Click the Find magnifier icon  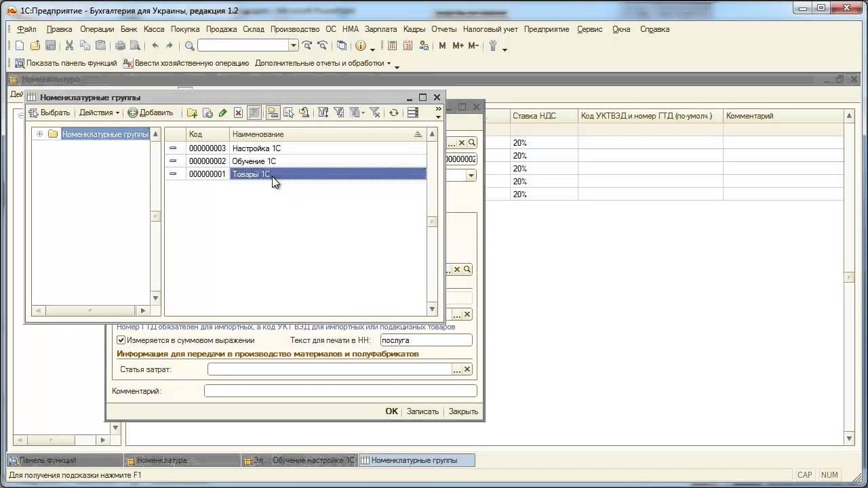pyautogui.click(x=190, y=45)
